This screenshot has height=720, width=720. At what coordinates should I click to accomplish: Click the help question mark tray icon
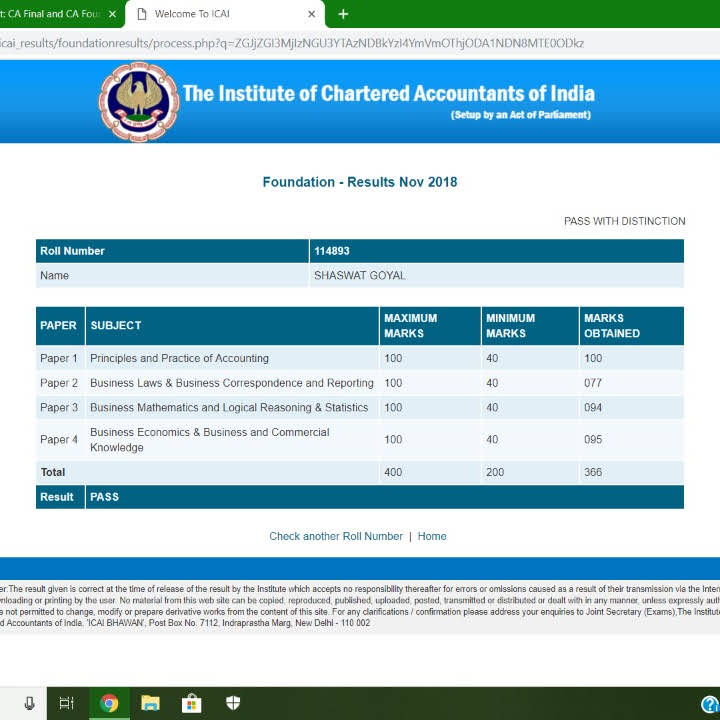(709, 704)
